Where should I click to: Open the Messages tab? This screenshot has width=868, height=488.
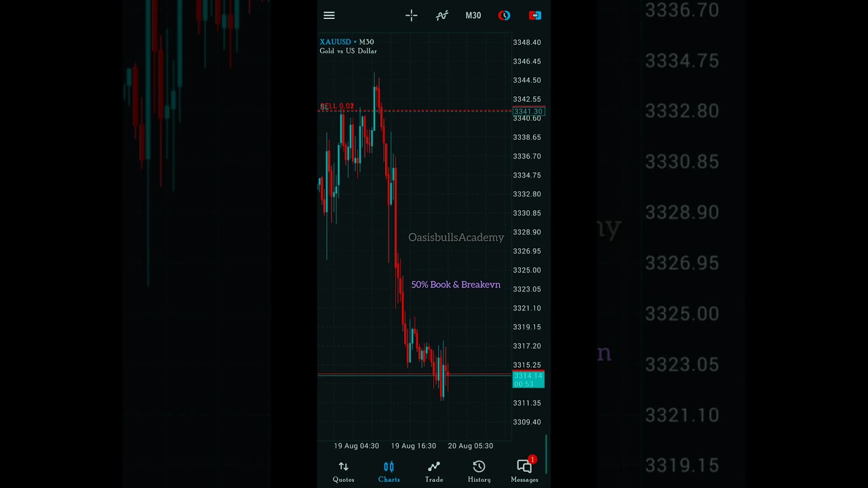(x=524, y=472)
